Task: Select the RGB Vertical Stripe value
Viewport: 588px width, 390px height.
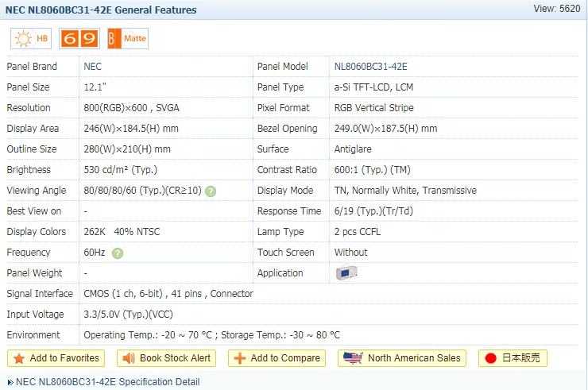Action: pos(374,107)
